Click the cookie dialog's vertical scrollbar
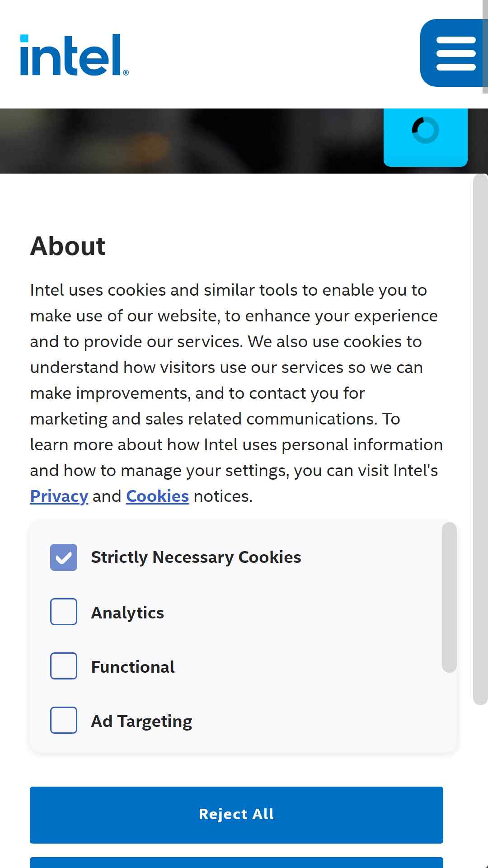488x868 pixels. (480, 439)
